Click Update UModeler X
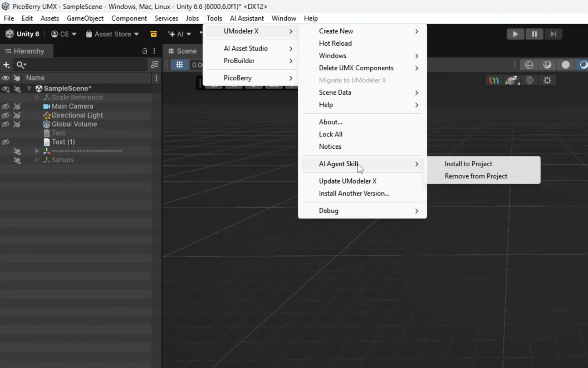588x368 pixels. click(x=362, y=181)
